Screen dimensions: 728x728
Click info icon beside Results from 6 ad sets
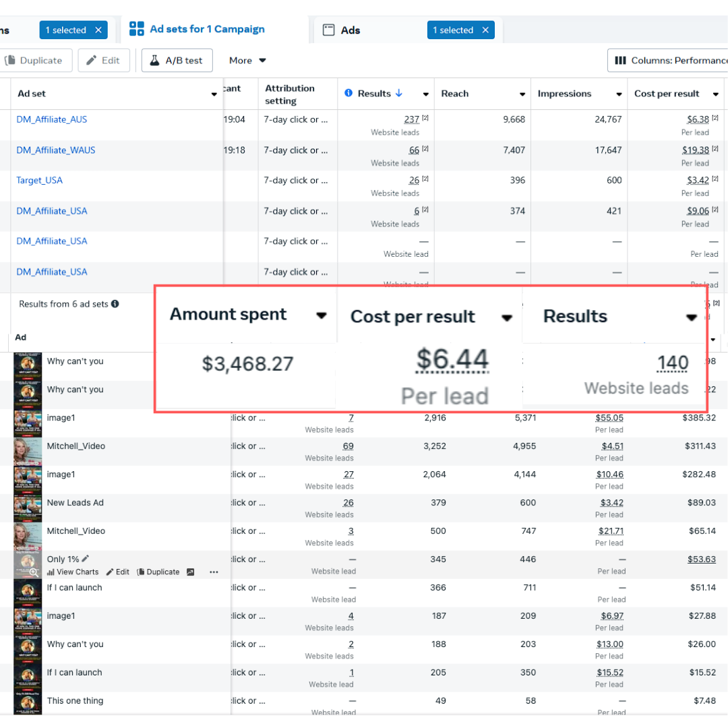click(115, 304)
